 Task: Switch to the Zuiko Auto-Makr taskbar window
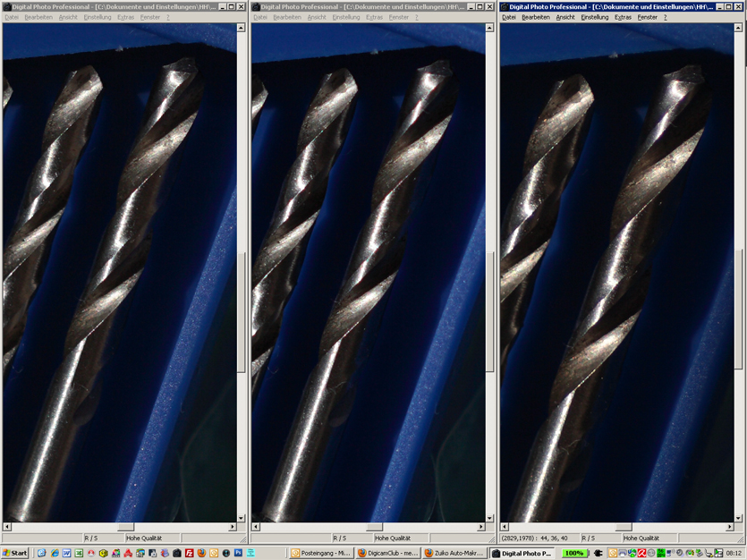point(454,554)
